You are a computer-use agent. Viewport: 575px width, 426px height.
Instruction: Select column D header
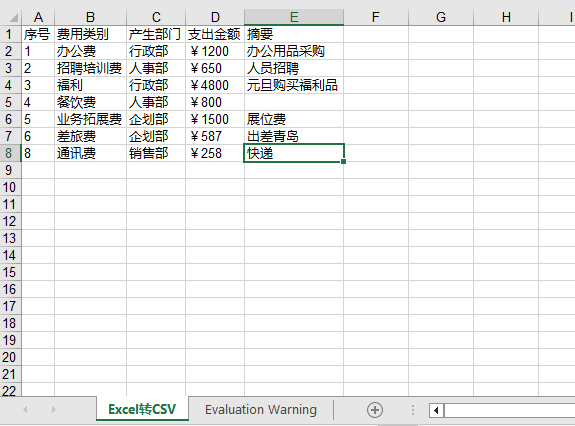tap(215, 17)
